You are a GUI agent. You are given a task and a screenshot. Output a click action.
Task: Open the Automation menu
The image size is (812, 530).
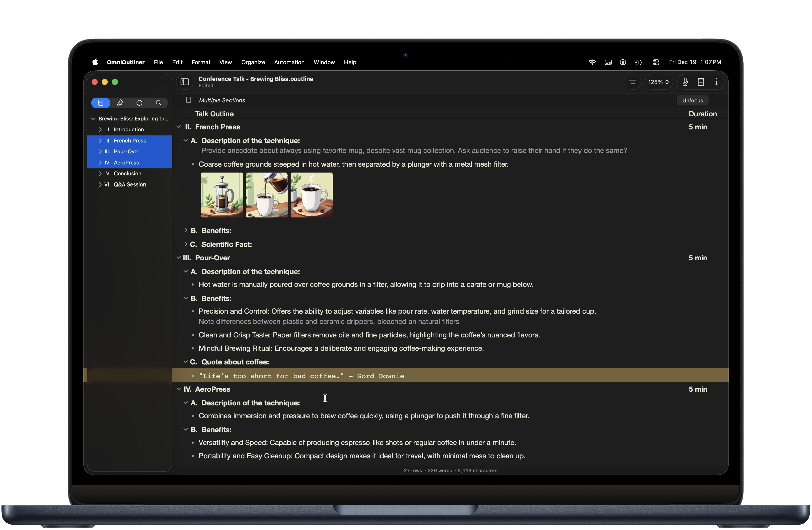coord(289,62)
